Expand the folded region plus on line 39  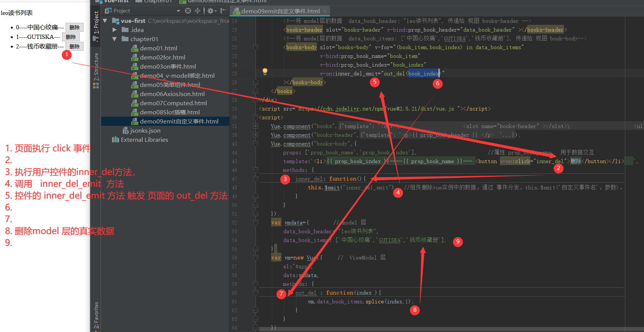click(x=255, y=135)
